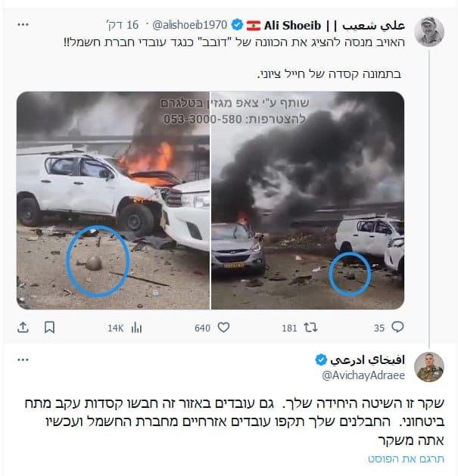Open more options on Ali Shoeib's tweet
This screenshot has height=476, width=458.
pos(23,24)
